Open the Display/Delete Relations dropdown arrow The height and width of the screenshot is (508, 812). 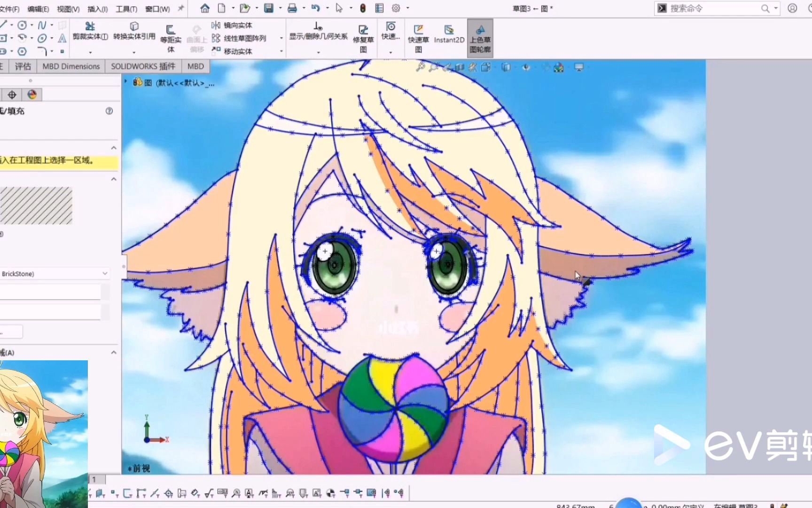[319, 52]
